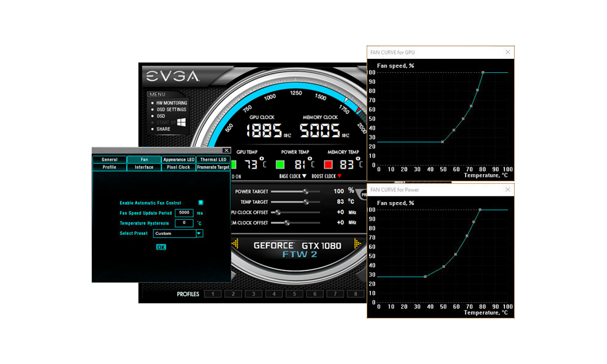Load profile slot 6

(x=314, y=294)
